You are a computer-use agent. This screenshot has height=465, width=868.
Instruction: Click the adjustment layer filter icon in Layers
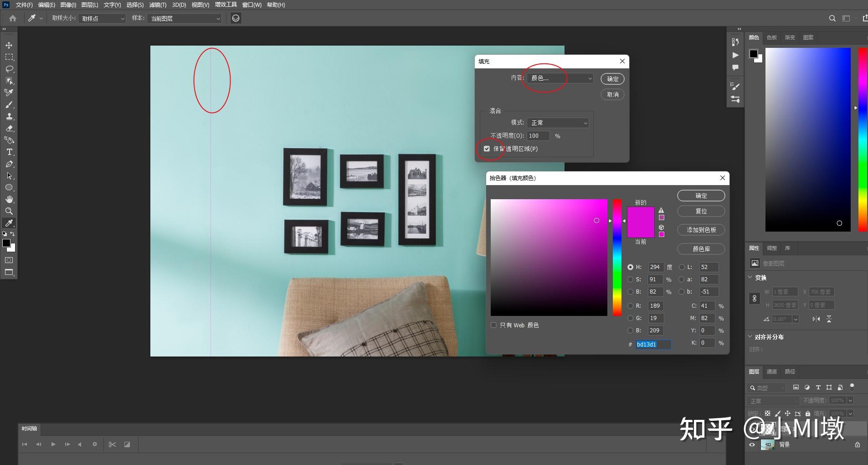click(x=807, y=387)
